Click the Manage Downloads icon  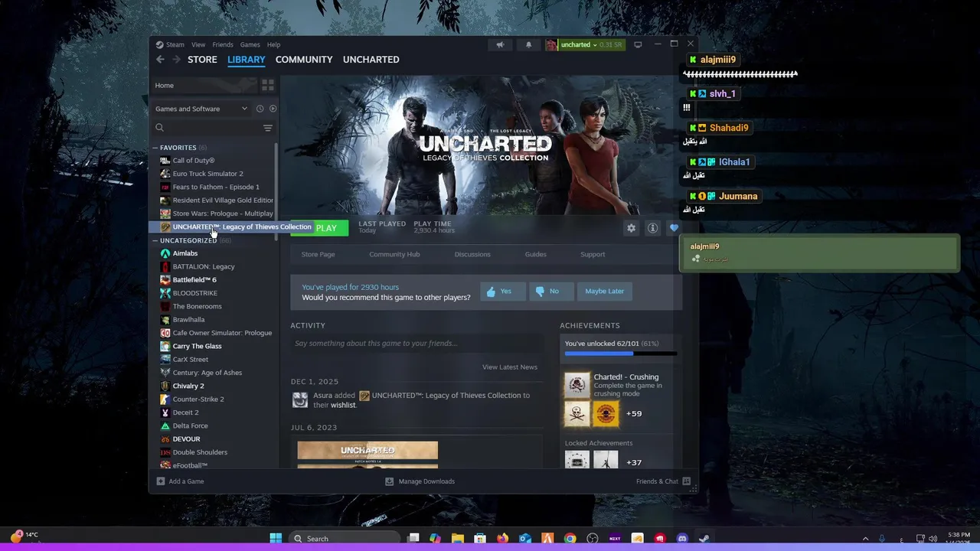[x=389, y=481]
